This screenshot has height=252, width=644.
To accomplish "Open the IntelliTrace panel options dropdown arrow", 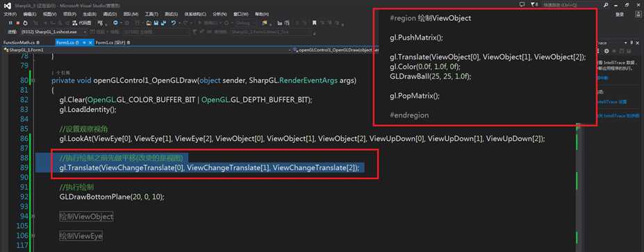I will (x=625, y=43).
